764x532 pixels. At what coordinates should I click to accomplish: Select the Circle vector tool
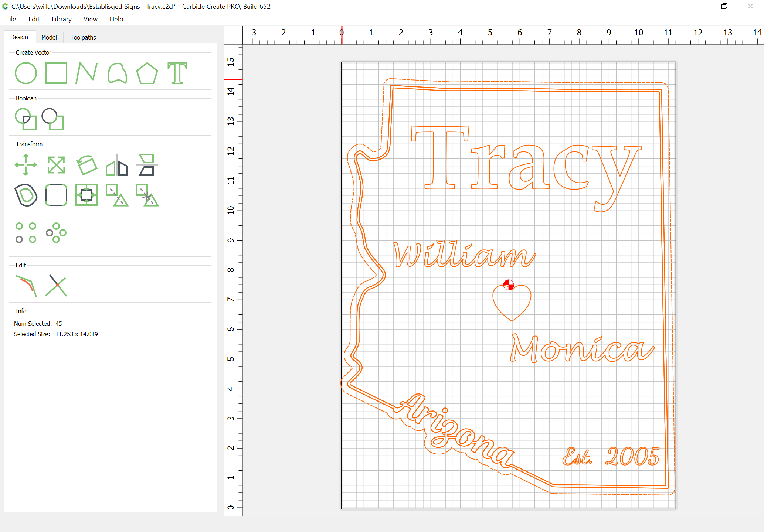[x=26, y=73]
